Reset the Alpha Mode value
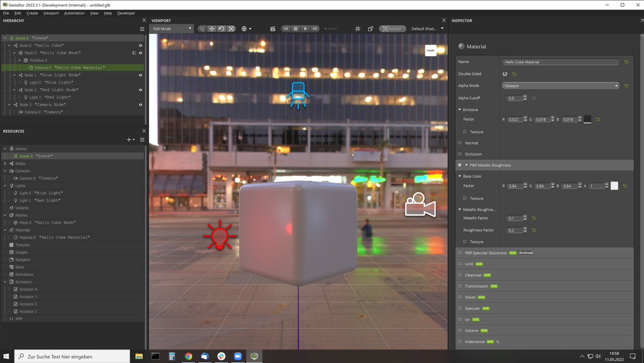644x363 pixels. pyautogui.click(x=626, y=86)
